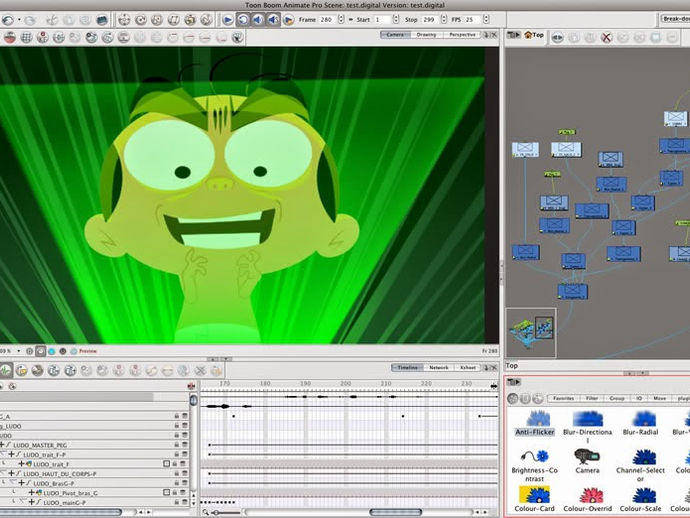Viewport: 690px width, 518px height.
Task: Toggle the Loop playback button
Action: click(x=243, y=20)
